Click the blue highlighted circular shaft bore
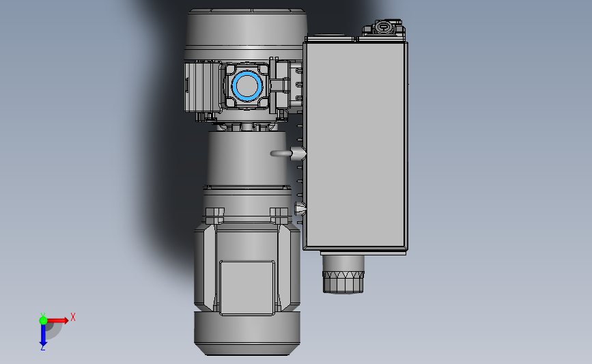Viewport: 592px width, 364px height. point(247,86)
